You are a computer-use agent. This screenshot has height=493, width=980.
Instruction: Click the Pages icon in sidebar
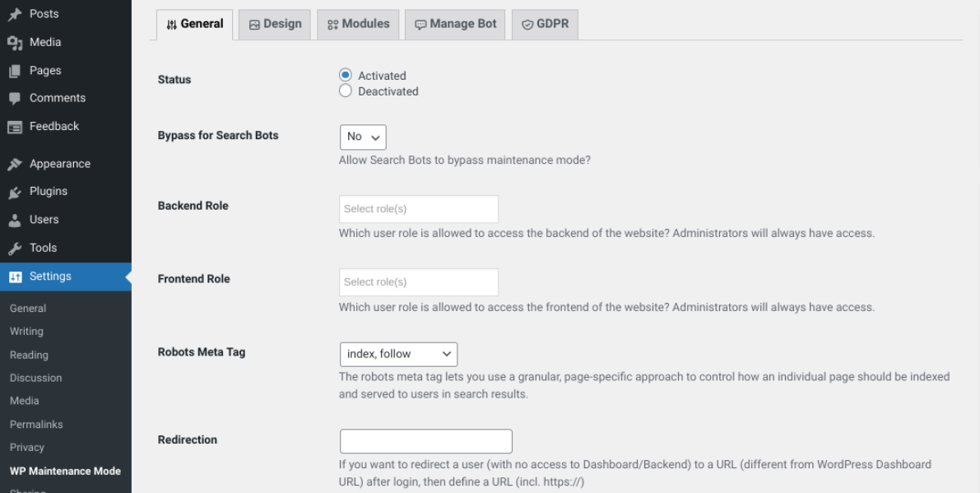pos(15,71)
